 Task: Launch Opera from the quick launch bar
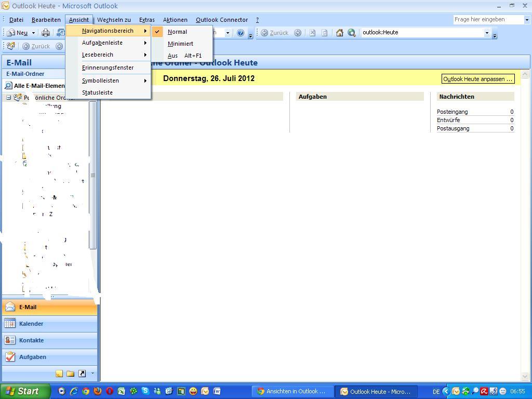click(x=109, y=391)
